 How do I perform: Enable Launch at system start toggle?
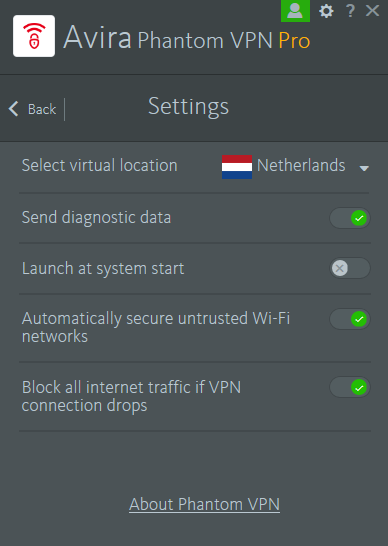350,268
